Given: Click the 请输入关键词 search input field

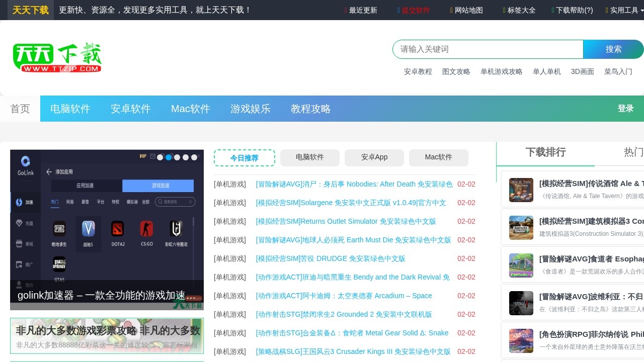Looking at the screenshot, I should coord(488,49).
